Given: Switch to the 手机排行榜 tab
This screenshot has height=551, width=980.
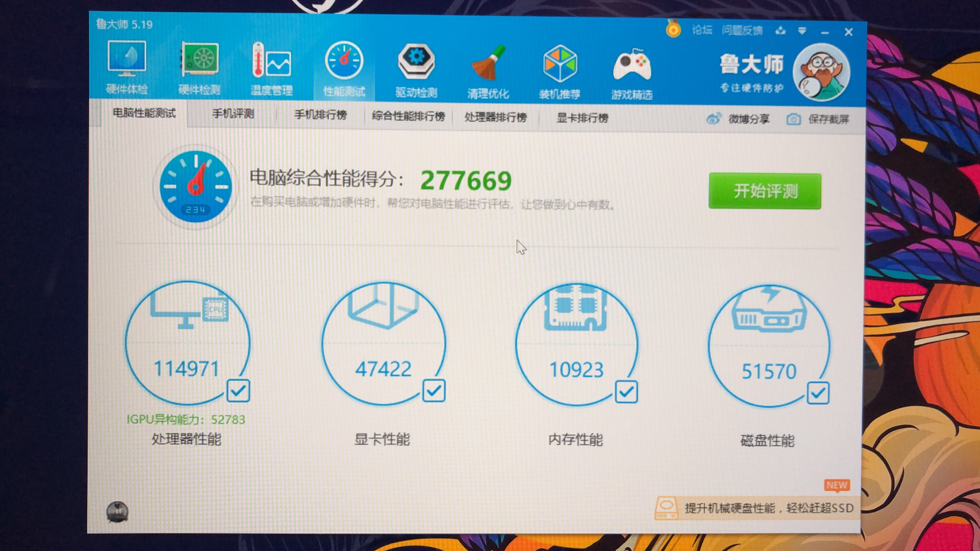Looking at the screenshot, I should click(x=321, y=115).
